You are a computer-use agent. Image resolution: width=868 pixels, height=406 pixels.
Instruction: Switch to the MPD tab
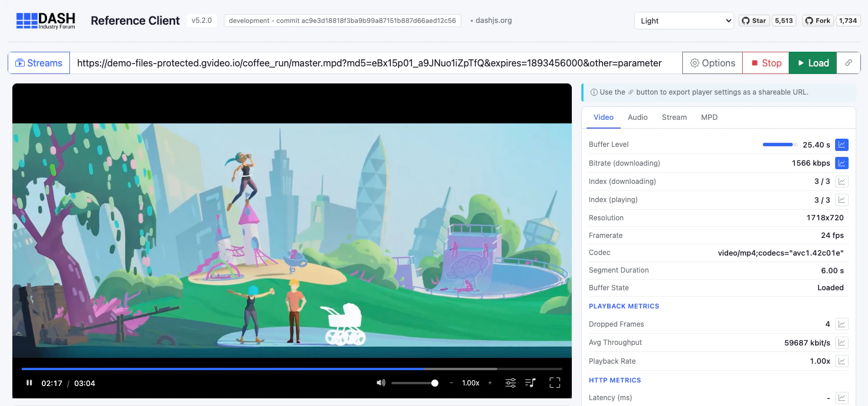709,118
